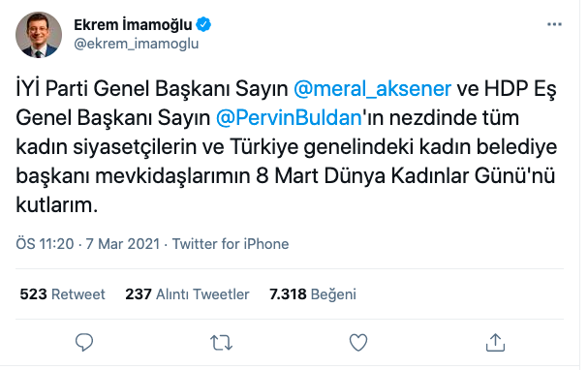Click the word kutlarım in the tweet

click(56, 205)
